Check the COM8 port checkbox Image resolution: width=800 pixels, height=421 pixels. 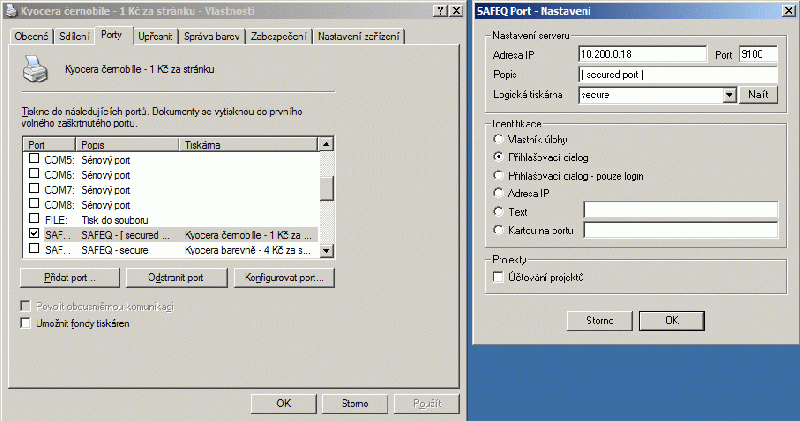(34, 203)
